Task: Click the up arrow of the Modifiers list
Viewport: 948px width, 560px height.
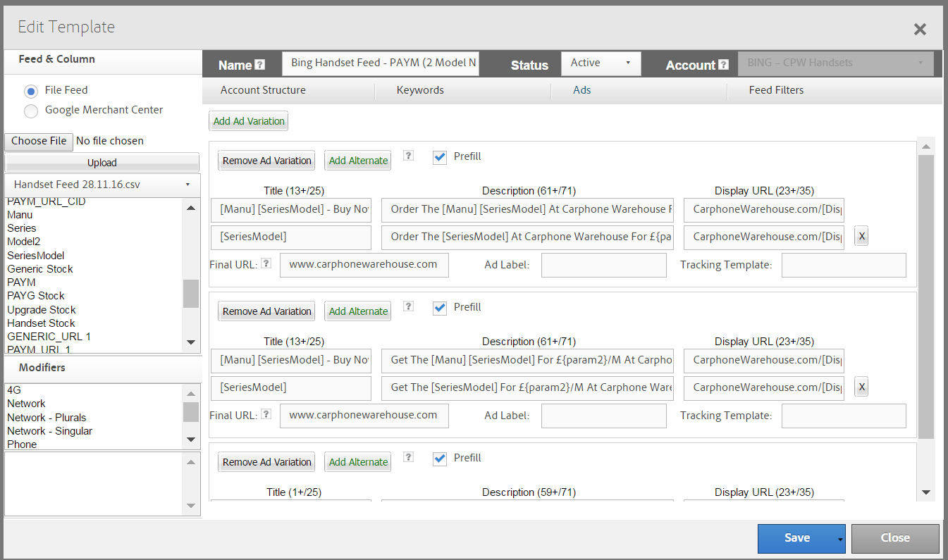Action: [x=191, y=393]
